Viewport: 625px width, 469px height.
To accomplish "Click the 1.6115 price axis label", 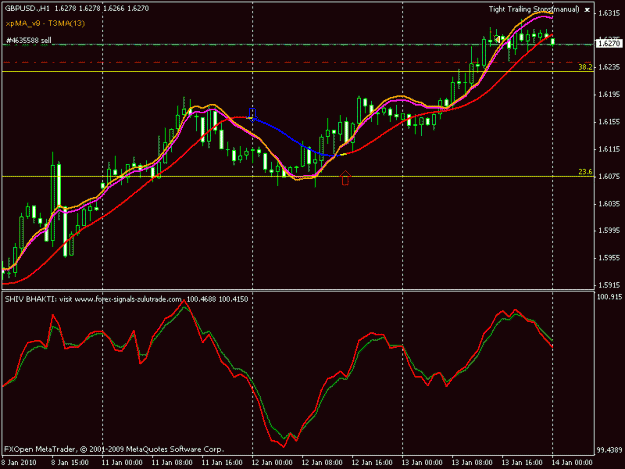I will (x=609, y=149).
